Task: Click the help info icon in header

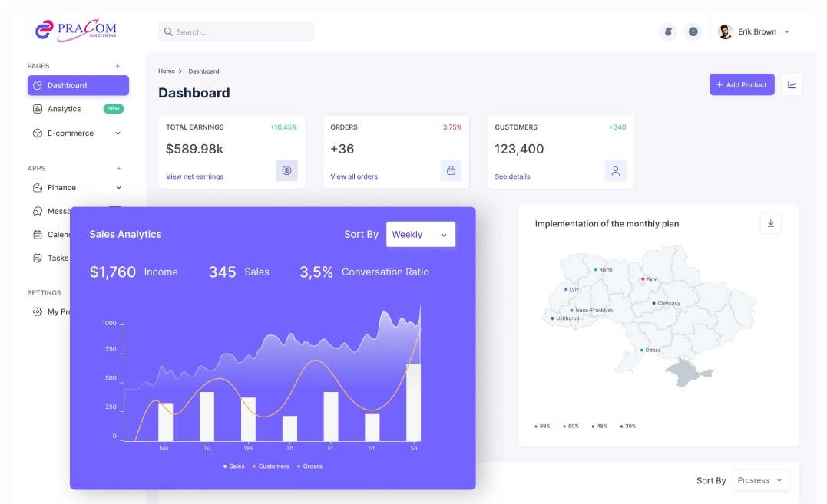Action: (x=693, y=31)
